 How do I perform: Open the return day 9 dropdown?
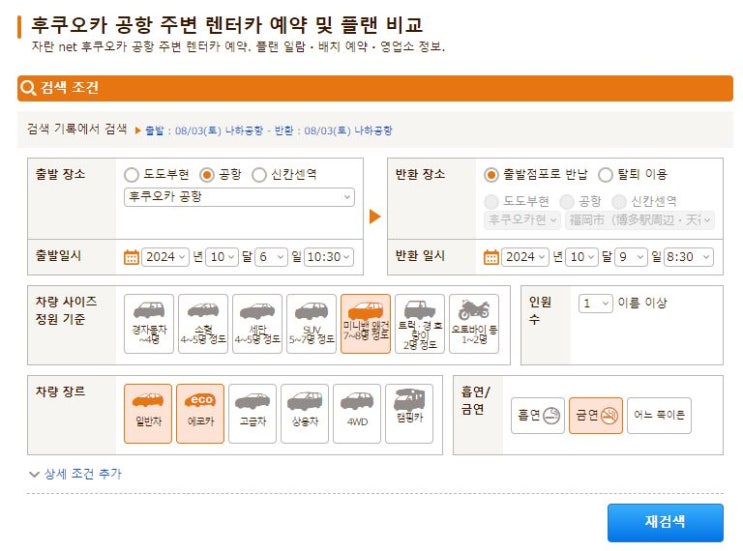click(631, 257)
